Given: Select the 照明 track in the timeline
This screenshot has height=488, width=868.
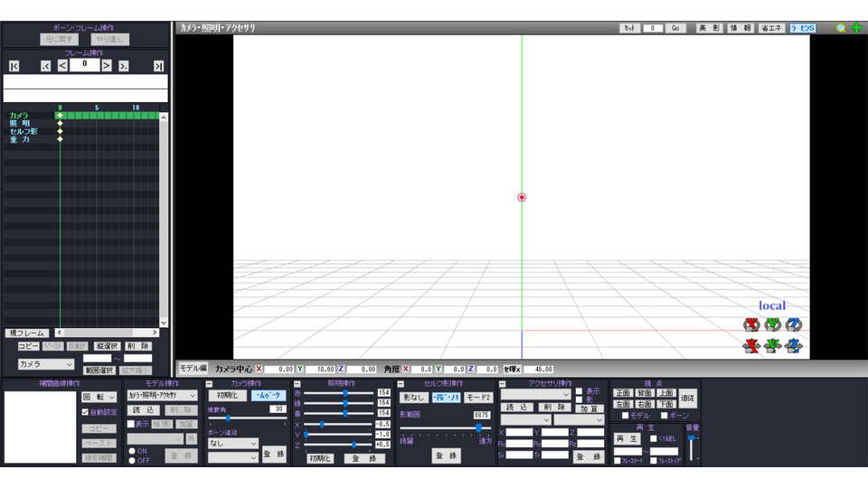Looking at the screenshot, I should point(20,124).
